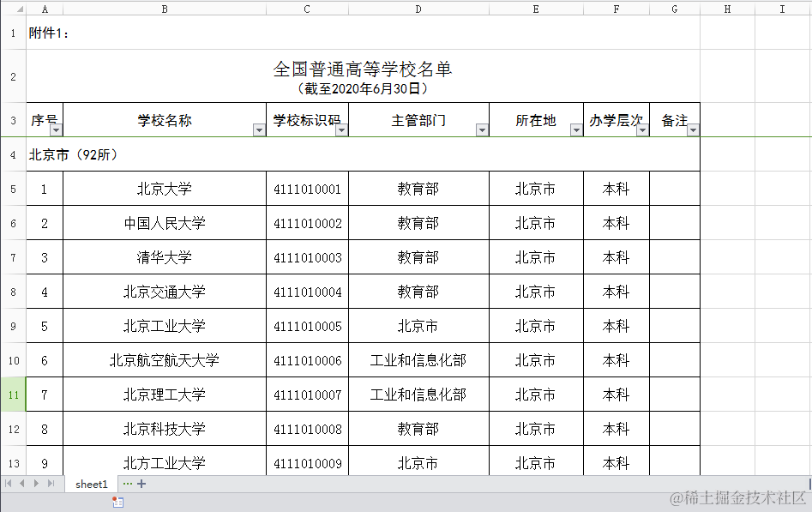812x512 pixels.
Task: Select row 2 header
Action: click(x=13, y=76)
